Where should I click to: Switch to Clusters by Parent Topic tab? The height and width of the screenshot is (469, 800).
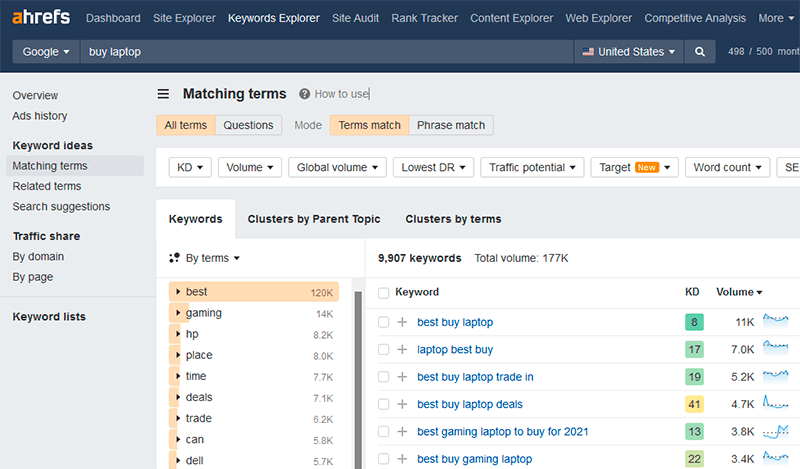tap(314, 219)
